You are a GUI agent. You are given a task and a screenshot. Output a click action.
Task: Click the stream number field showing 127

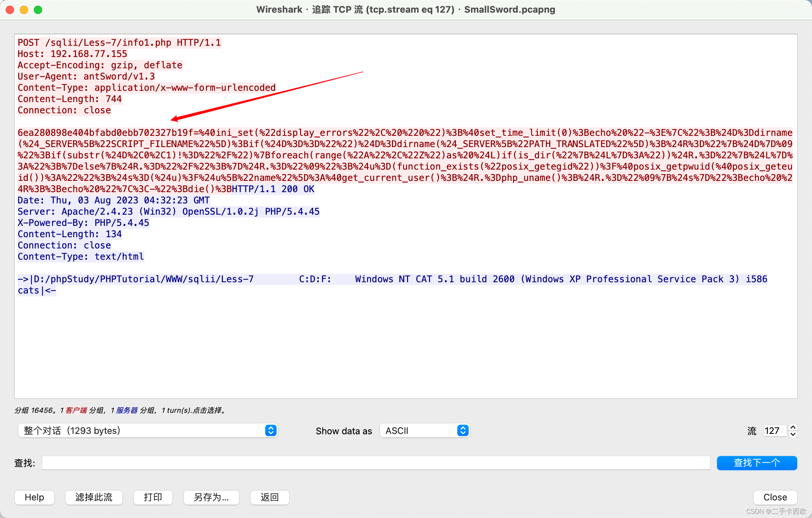tap(774, 431)
